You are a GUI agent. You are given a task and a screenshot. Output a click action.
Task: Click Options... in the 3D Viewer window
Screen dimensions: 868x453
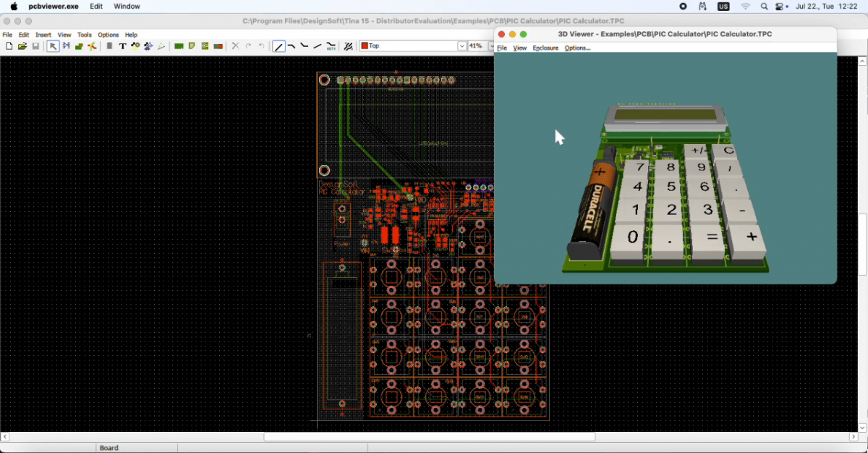(x=576, y=48)
